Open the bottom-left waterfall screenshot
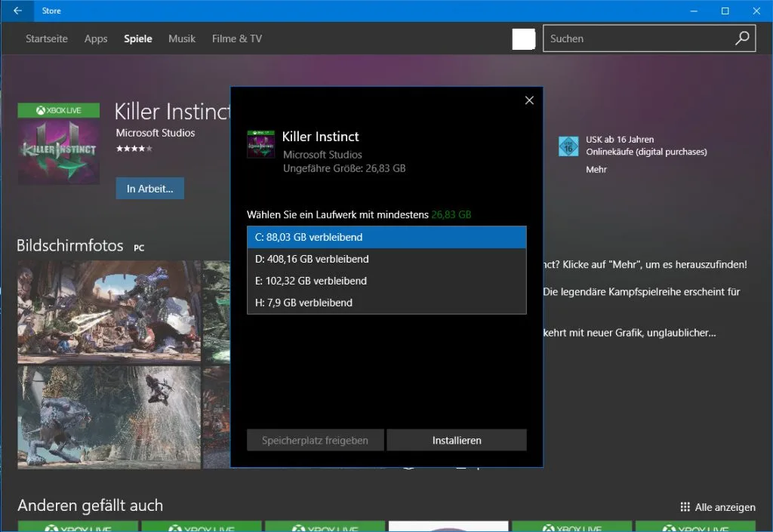 [x=109, y=417]
